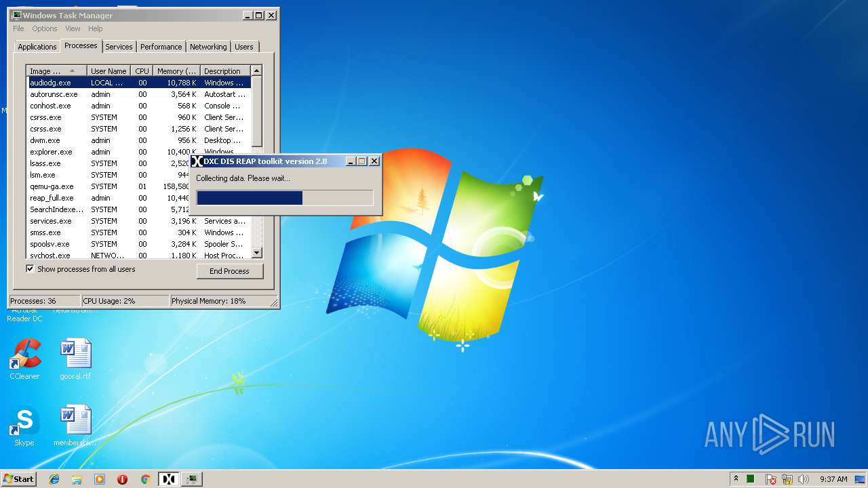Click the DXC logo in REAP toolkit title bar

(x=197, y=161)
